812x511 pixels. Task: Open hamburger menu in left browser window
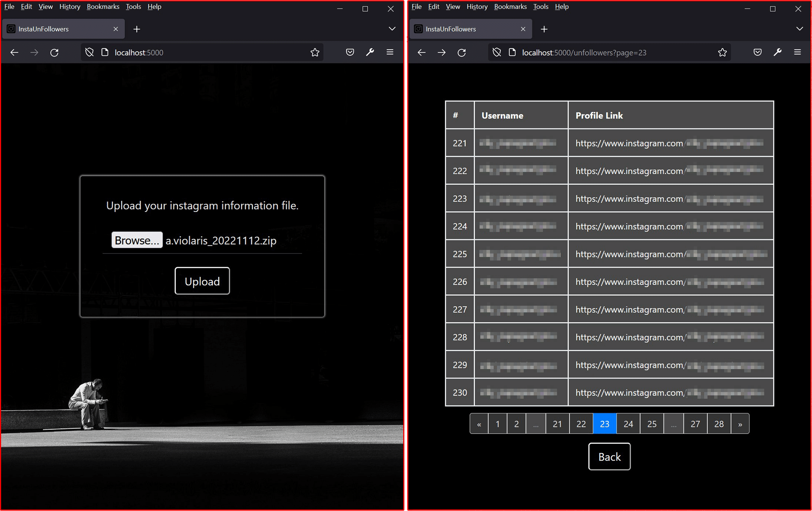click(x=390, y=52)
